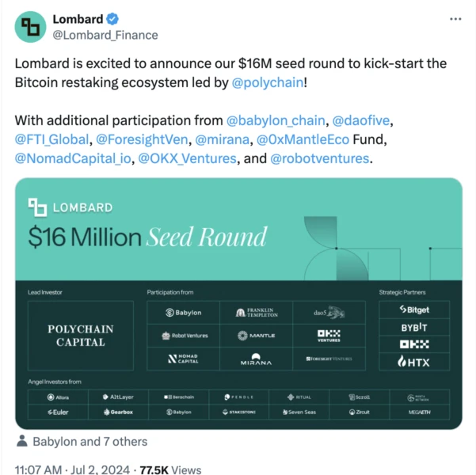Click the tagged people person icon
The width and height of the screenshot is (476, 475).
click(22, 441)
